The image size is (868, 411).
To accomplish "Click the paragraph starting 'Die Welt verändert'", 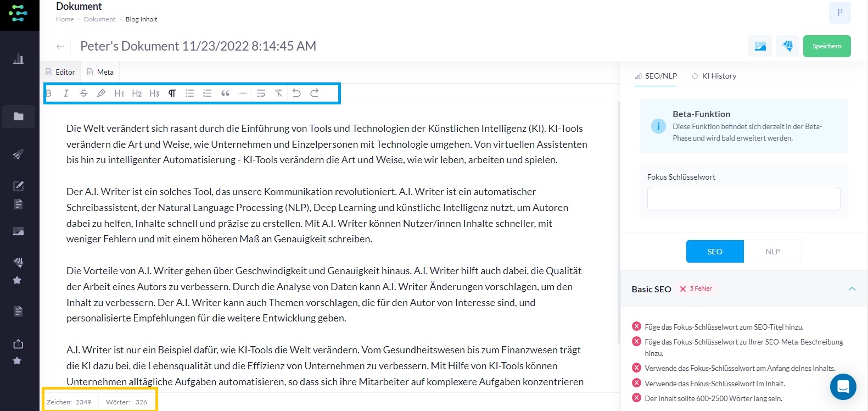I will [x=327, y=144].
